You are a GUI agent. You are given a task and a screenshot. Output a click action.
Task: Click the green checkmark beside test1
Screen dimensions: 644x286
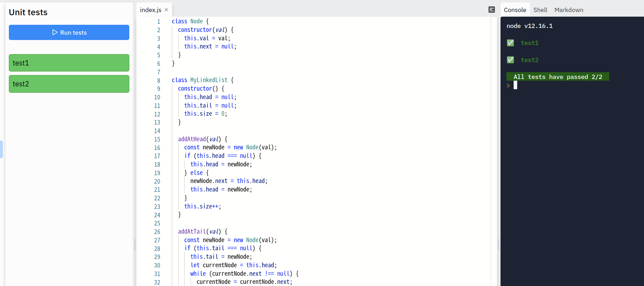point(510,43)
